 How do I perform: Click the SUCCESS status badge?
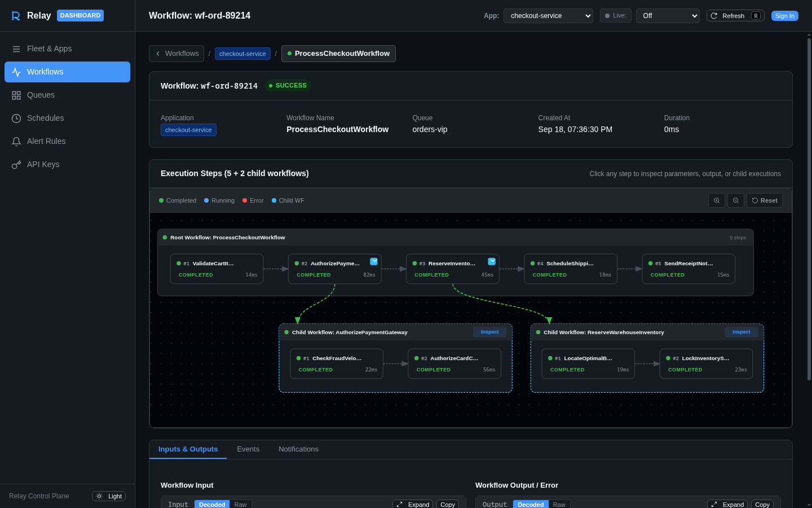click(288, 86)
